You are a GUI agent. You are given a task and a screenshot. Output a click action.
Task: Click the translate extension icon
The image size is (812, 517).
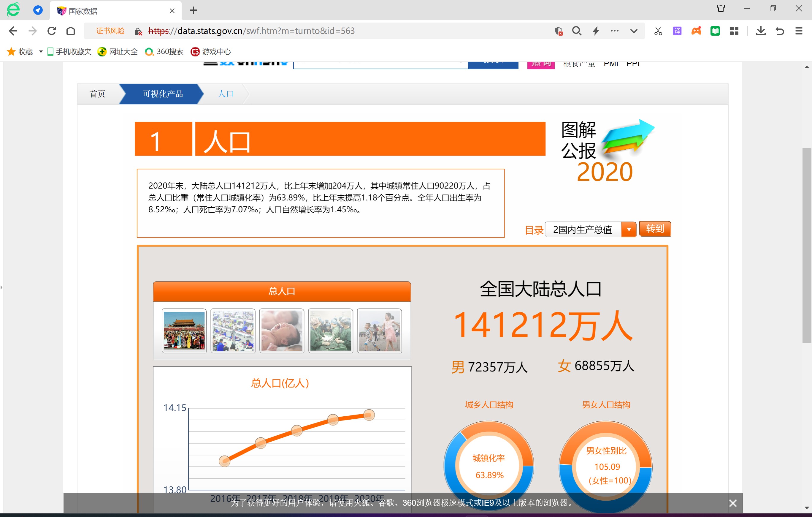677,31
